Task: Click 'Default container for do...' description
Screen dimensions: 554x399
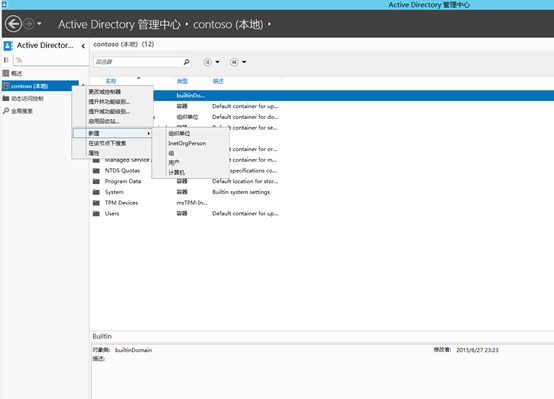Action: [x=246, y=117]
